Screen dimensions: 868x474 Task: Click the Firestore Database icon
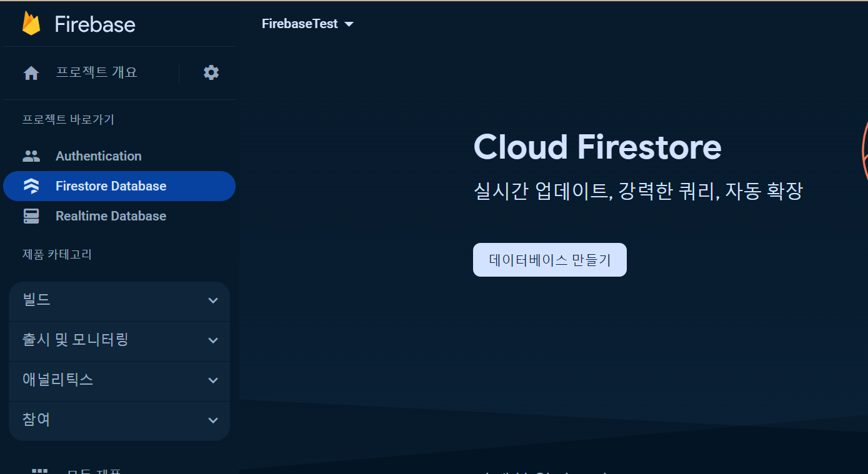(x=31, y=186)
